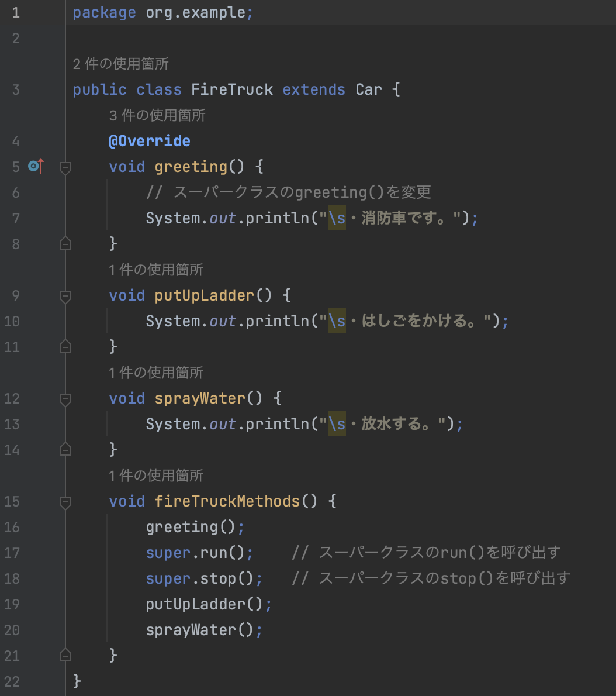Image resolution: width=616 pixels, height=696 pixels.
Task: Click the FireTruck class name on line 3
Action: point(232,89)
